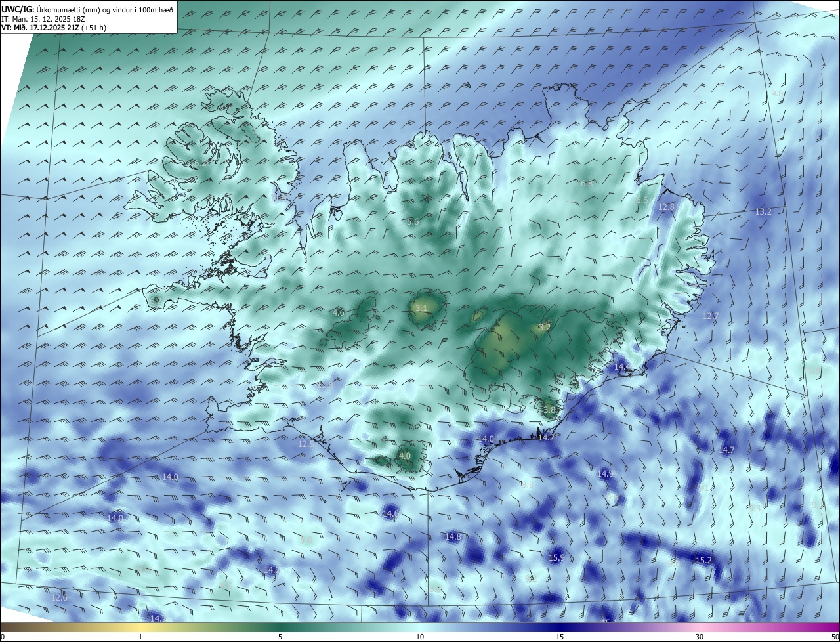Click the 3.8 value label on the map
This screenshot has width=840, height=642.
[549, 410]
